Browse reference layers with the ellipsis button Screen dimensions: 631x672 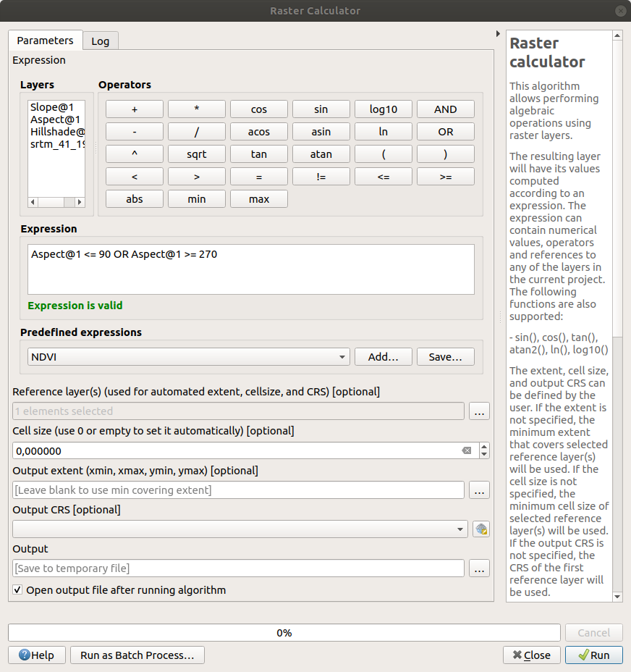coord(479,411)
